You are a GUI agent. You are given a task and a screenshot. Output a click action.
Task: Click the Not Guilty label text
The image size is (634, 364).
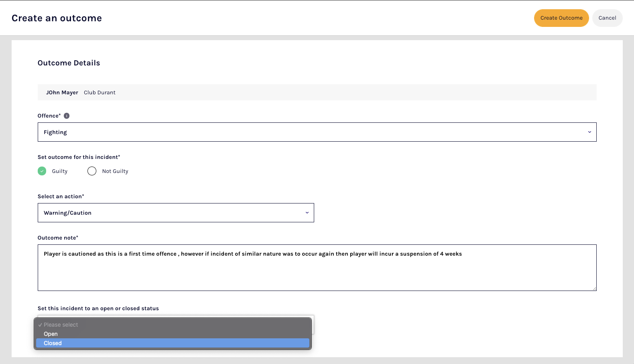[x=115, y=171]
